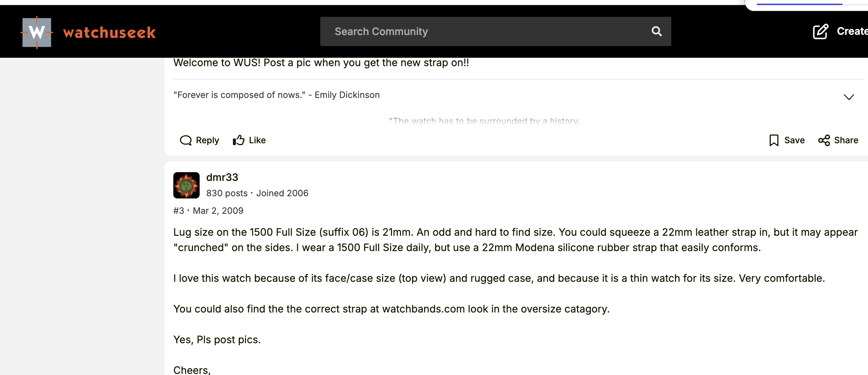Expand the signature with the chevron arrow
The image size is (868, 375).
849,97
